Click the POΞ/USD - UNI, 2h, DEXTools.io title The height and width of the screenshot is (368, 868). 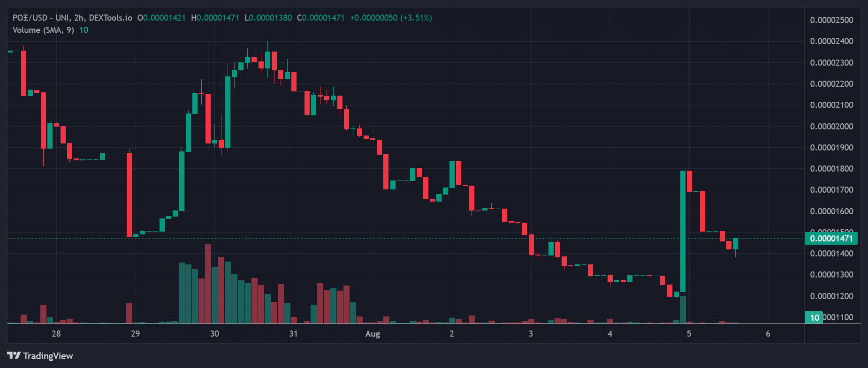pyautogui.click(x=72, y=18)
